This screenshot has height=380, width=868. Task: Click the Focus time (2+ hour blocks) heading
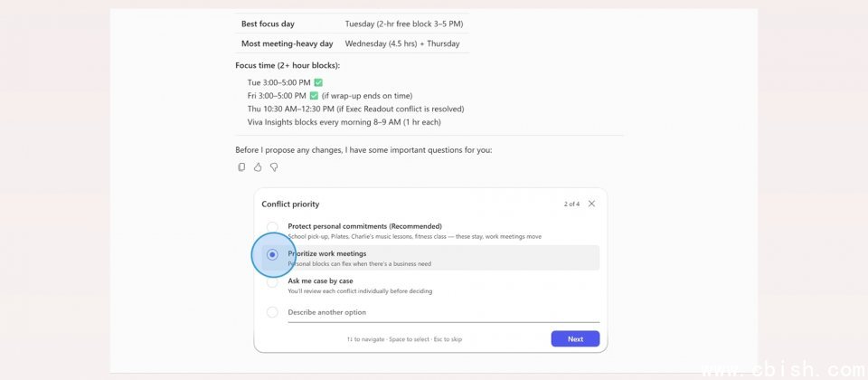click(288, 65)
